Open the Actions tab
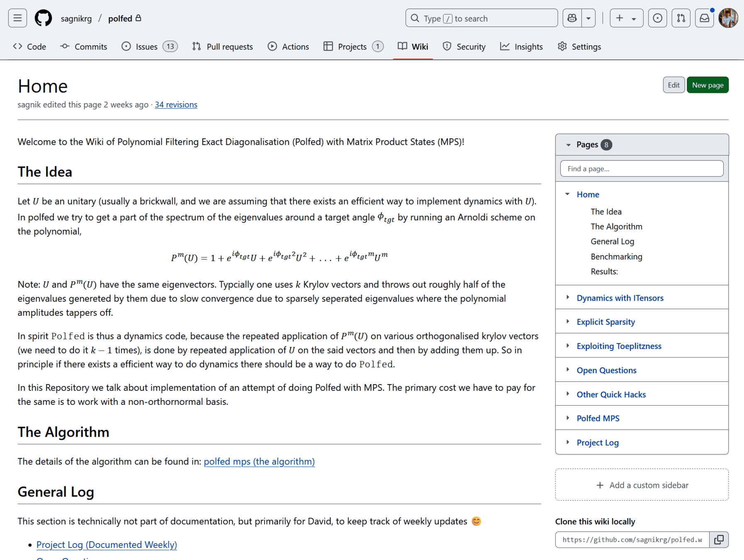 (x=289, y=46)
